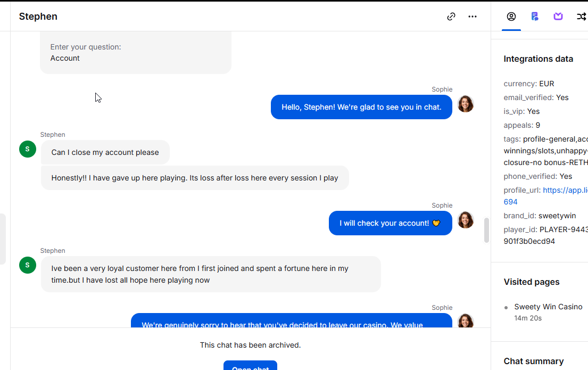Click the Visited pages section heading

(532, 282)
